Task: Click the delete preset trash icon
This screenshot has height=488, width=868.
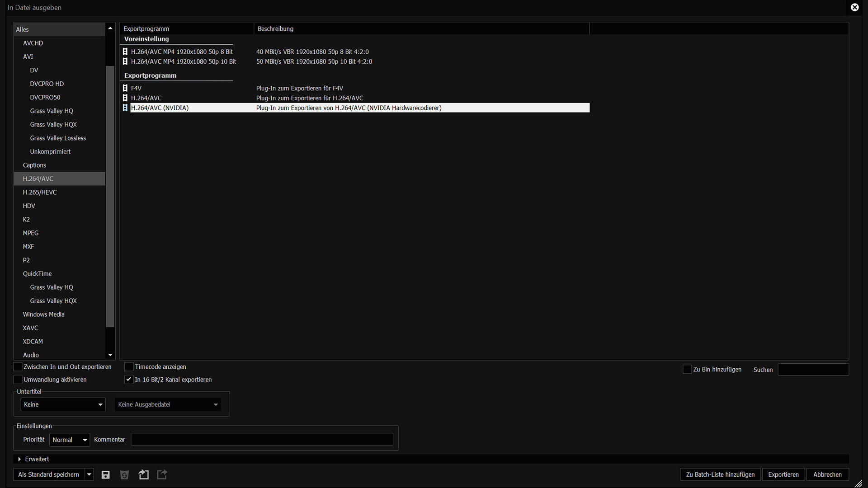Action: (x=124, y=474)
